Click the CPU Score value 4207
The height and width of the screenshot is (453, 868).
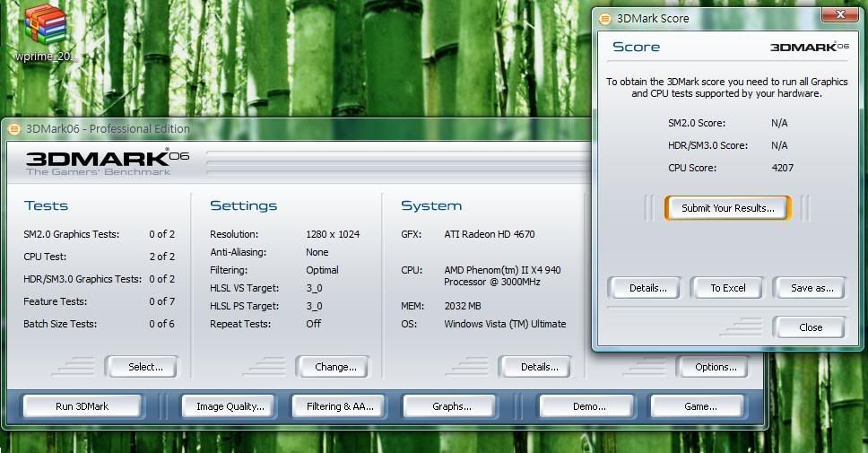pyautogui.click(x=782, y=168)
